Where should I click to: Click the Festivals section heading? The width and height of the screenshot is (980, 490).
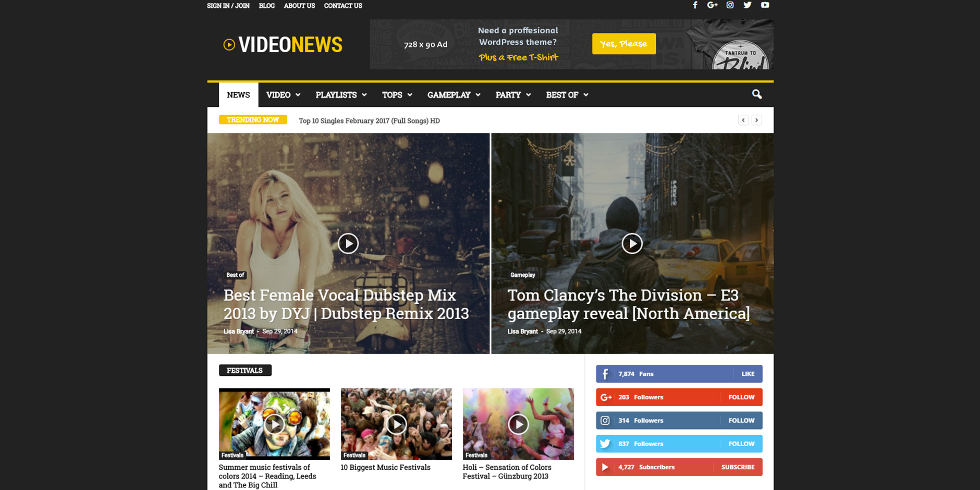[x=245, y=370]
